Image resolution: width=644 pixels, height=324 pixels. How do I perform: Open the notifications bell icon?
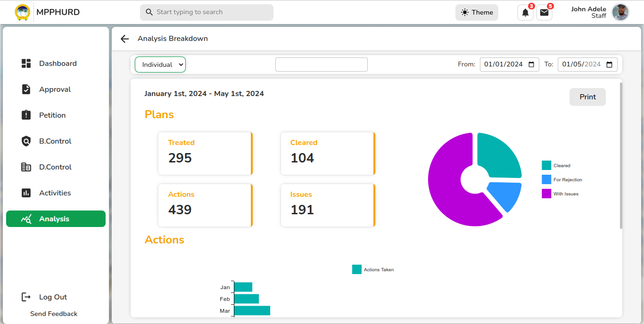click(525, 13)
